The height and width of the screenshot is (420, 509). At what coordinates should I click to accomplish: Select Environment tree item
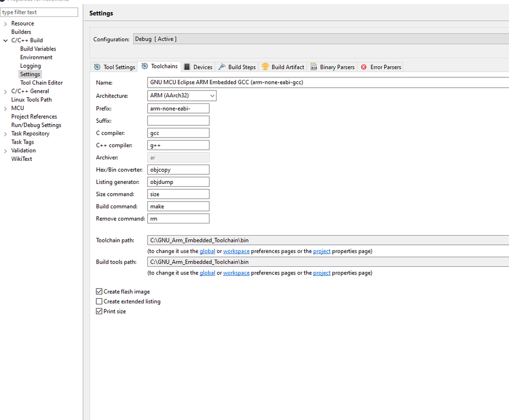(x=36, y=58)
